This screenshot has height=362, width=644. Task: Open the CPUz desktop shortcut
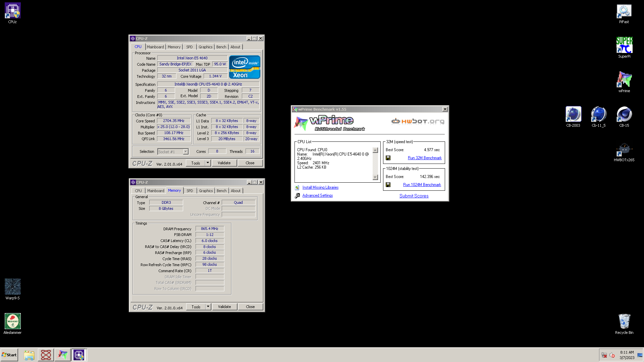(x=12, y=13)
